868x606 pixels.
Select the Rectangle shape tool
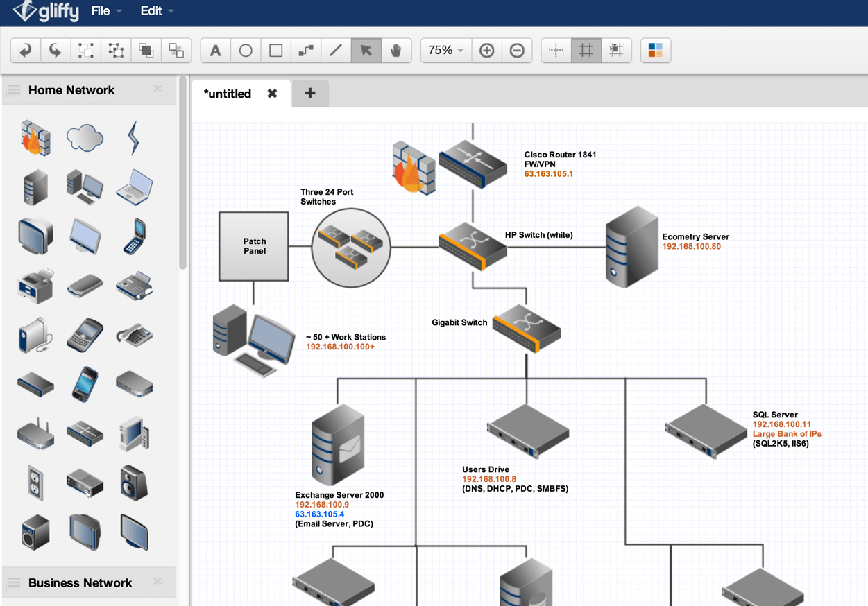276,51
